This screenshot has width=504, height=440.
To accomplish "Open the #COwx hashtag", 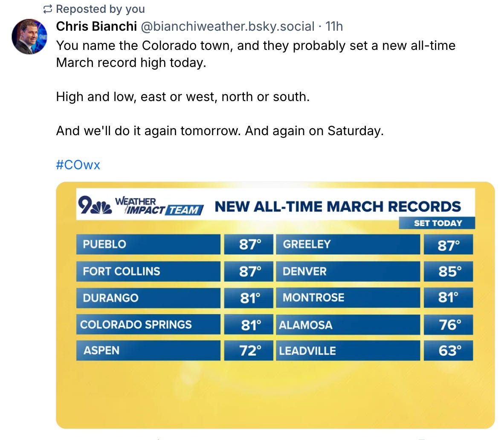I will pyautogui.click(x=78, y=165).
